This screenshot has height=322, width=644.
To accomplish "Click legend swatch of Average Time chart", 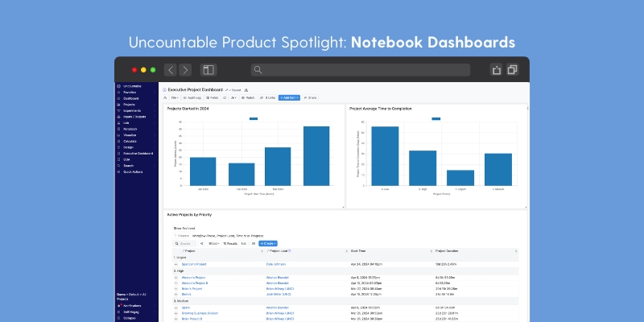I will [436, 118].
